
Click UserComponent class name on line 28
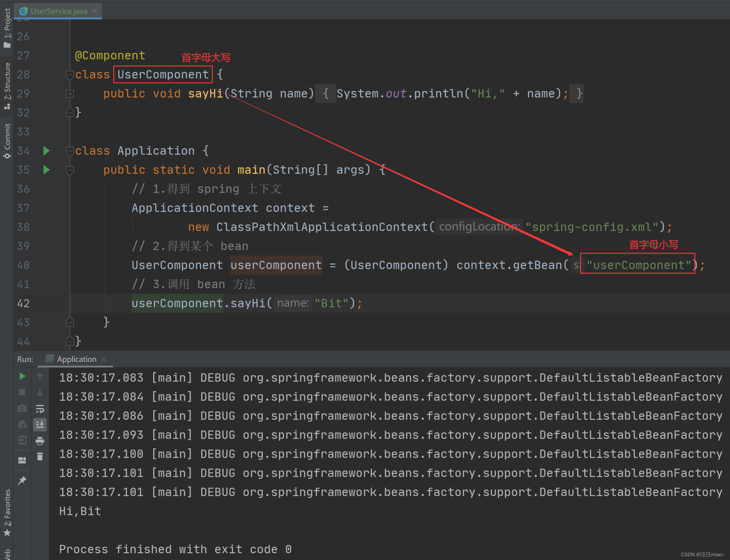pyautogui.click(x=163, y=74)
